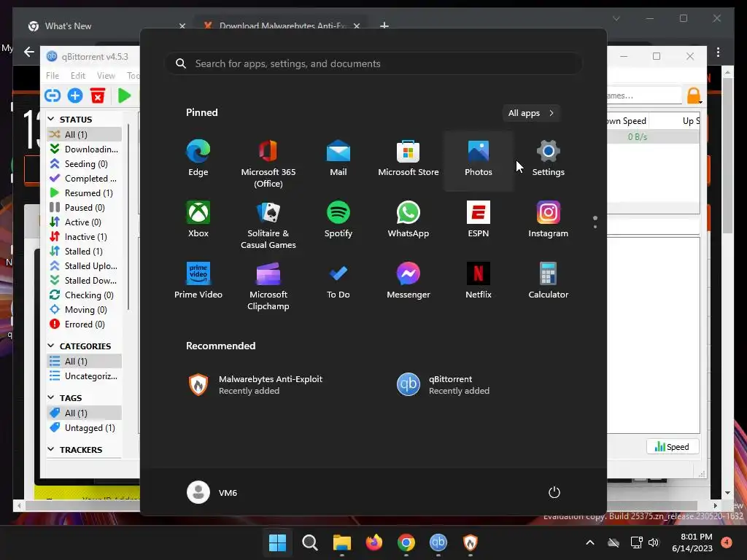The image size is (747, 560).
Task: Select Stalled (1) status filter
Action: 85,252
